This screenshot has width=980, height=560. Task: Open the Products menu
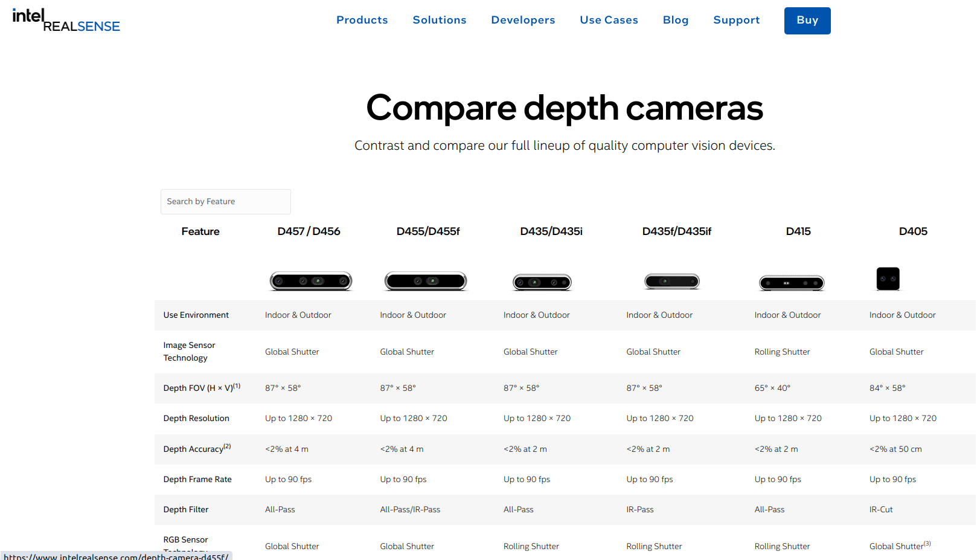pyautogui.click(x=362, y=20)
